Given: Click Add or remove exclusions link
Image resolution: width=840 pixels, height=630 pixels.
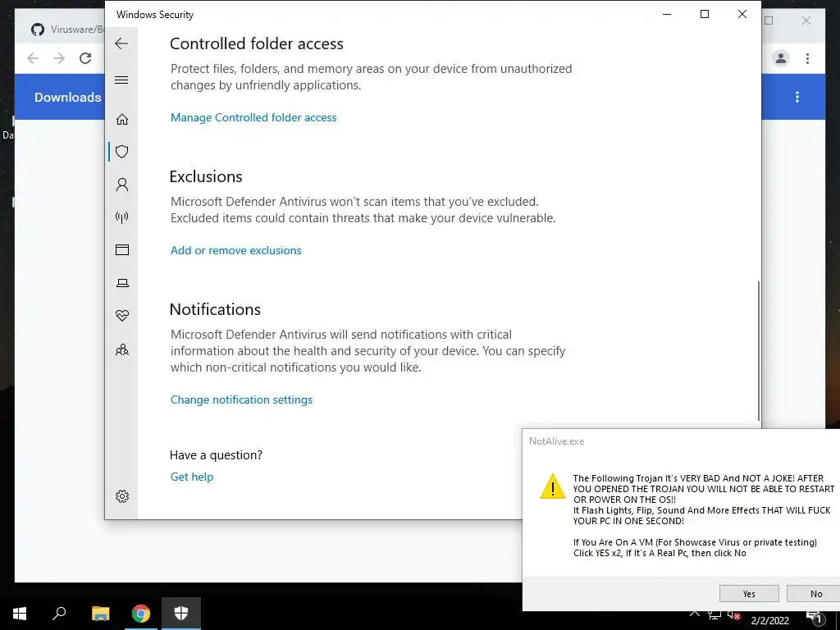Looking at the screenshot, I should click(x=235, y=250).
